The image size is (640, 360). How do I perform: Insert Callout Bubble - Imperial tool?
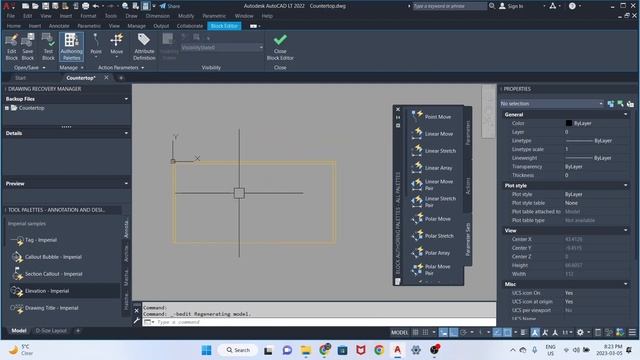pyautogui.click(x=47, y=257)
